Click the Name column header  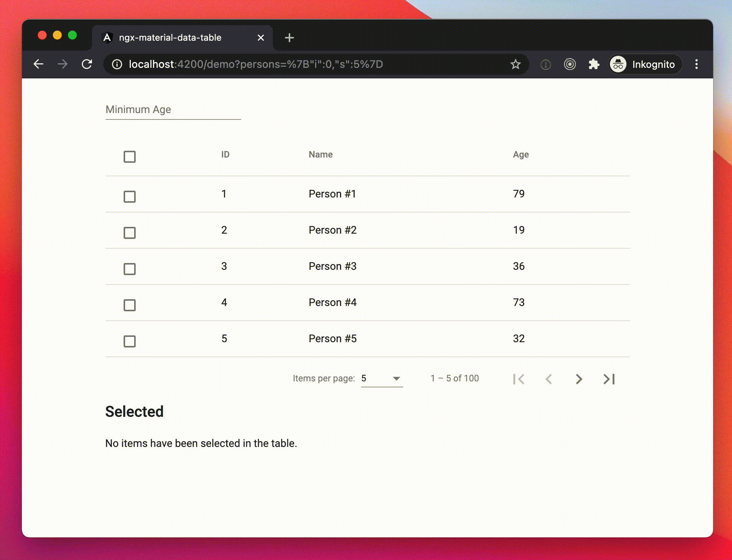click(320, 155)
